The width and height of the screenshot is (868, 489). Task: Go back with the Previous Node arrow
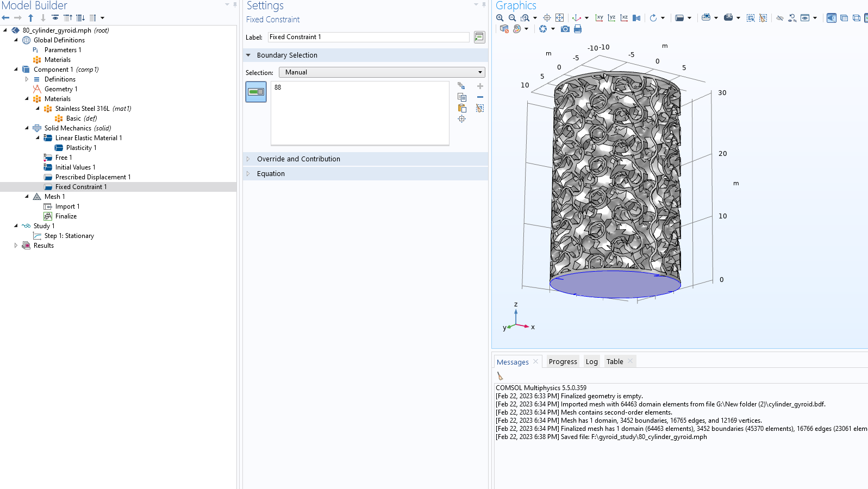pos(5,18)
